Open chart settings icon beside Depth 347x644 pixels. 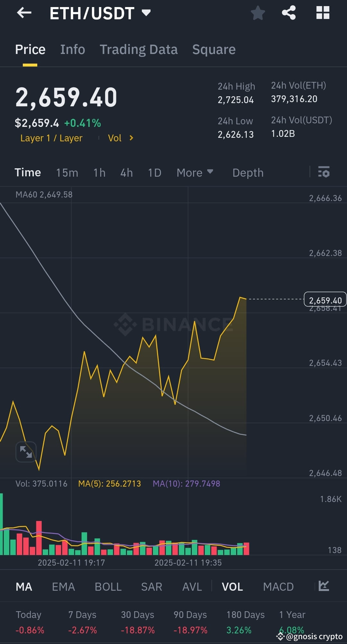[x=324, y=172]
